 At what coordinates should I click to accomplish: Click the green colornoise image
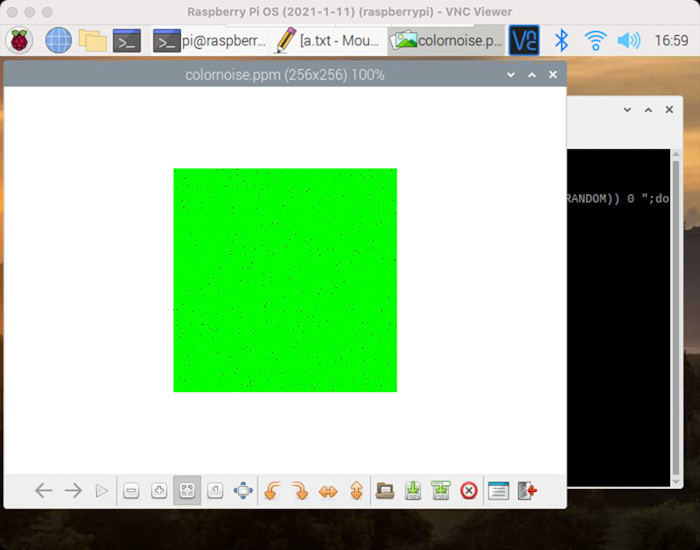[285, 280]
